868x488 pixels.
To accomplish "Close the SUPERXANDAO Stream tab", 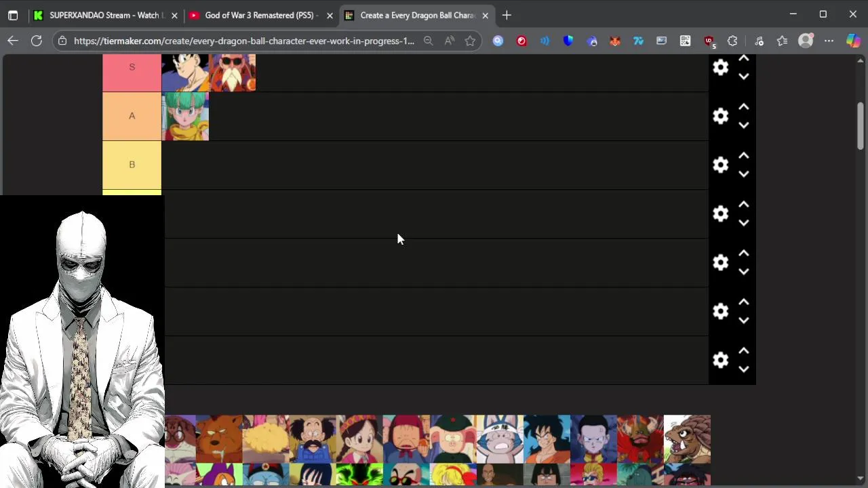I will pos(174,15).
